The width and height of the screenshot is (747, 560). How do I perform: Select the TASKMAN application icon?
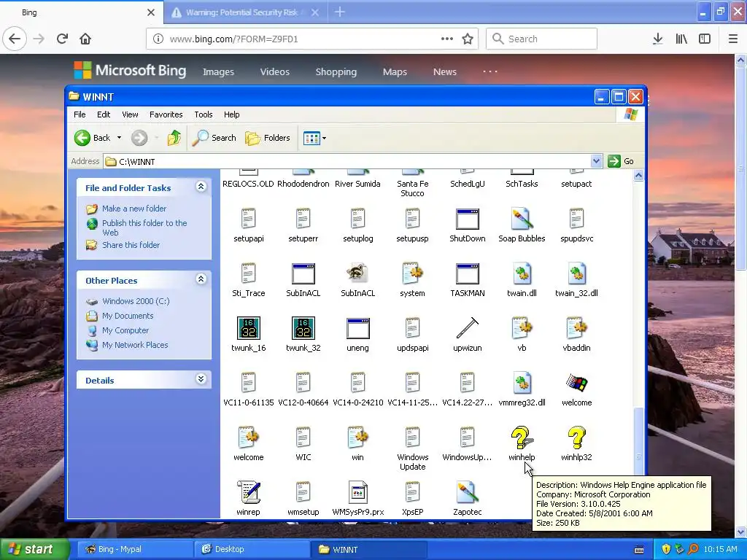[x=467, y=273]
